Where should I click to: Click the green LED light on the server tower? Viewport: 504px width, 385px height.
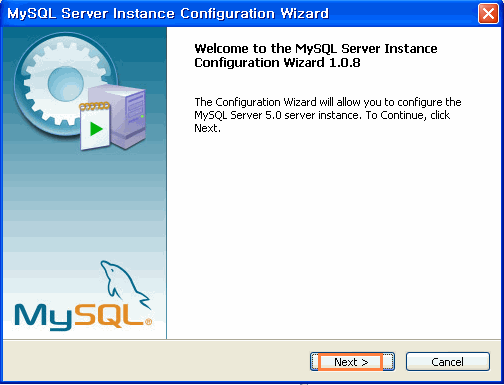point(142,116)
